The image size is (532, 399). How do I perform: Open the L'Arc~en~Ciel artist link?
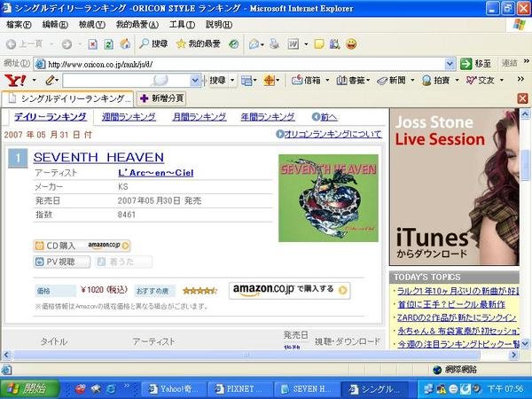156,173
